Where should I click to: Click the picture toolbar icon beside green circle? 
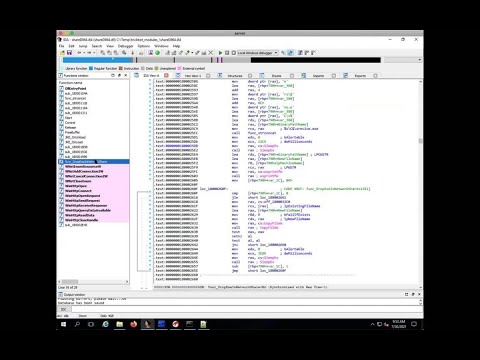(150, 53)
